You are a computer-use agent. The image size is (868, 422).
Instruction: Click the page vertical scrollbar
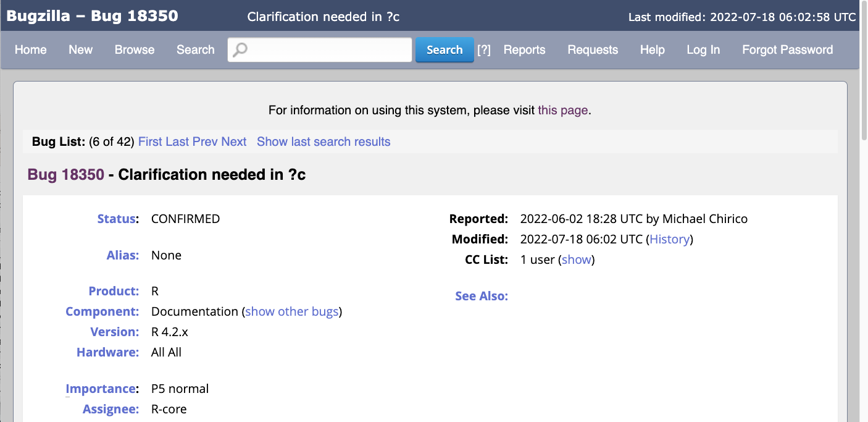point(863,247)
